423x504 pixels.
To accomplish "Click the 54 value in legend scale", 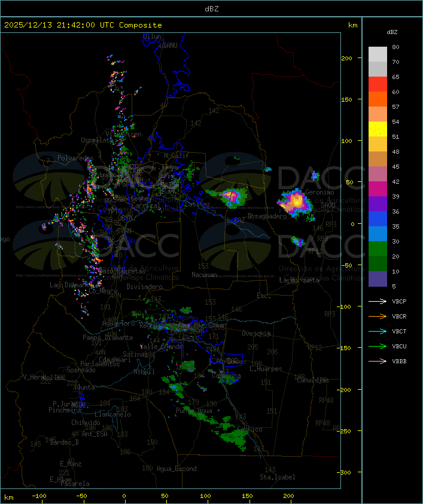I will point(395,122).
